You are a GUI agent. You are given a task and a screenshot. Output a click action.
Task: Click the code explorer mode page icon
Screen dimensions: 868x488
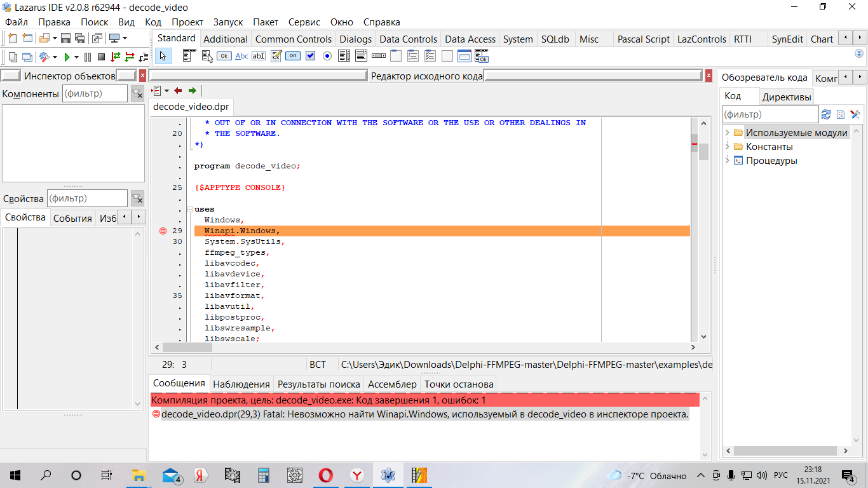(841, 114)
